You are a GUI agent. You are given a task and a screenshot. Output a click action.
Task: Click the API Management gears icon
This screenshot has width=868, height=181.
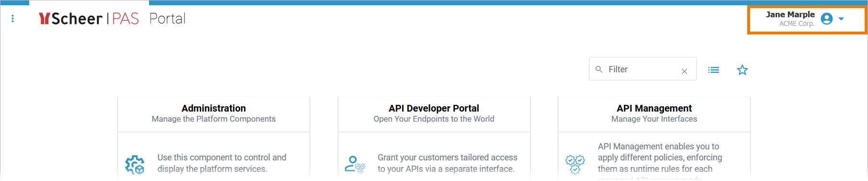click(x=575, y=164)
